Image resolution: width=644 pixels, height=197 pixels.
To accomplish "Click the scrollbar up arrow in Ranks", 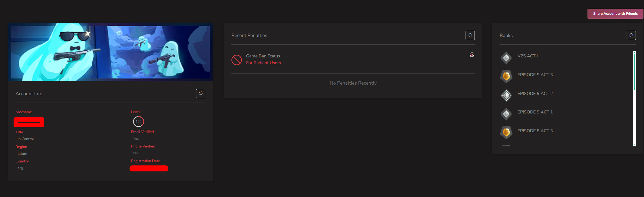I will [634, 52].
